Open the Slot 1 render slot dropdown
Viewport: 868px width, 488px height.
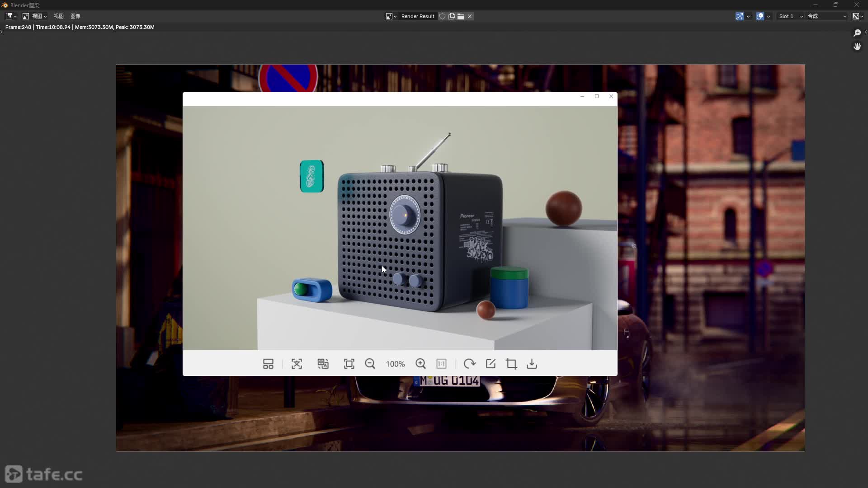click(x=790, y=16)
